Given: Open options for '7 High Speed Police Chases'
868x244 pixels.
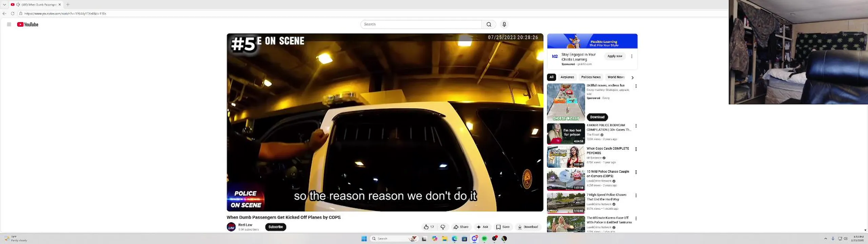Looking at the screenshot, I should tap(636, 196).
